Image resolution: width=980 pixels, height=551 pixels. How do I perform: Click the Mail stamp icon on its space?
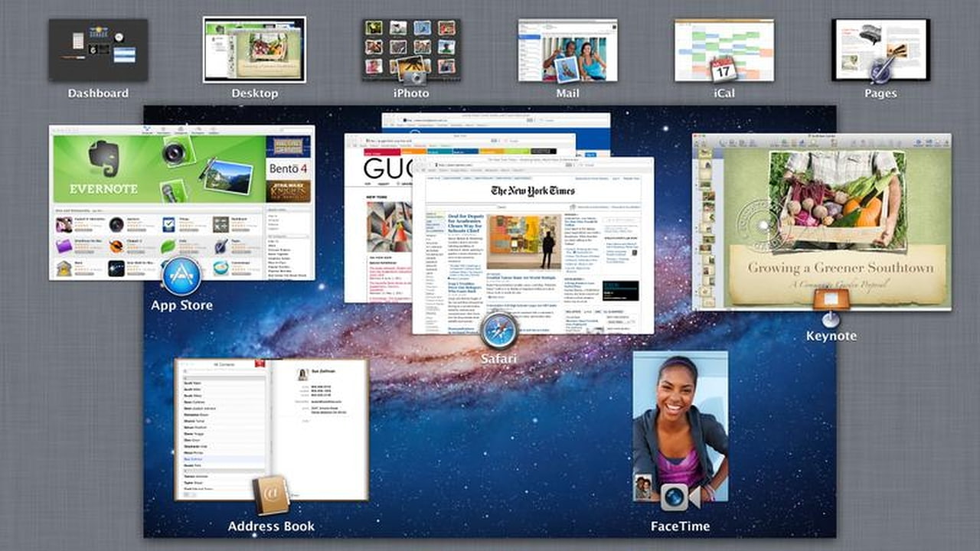[x=567, y=70]
